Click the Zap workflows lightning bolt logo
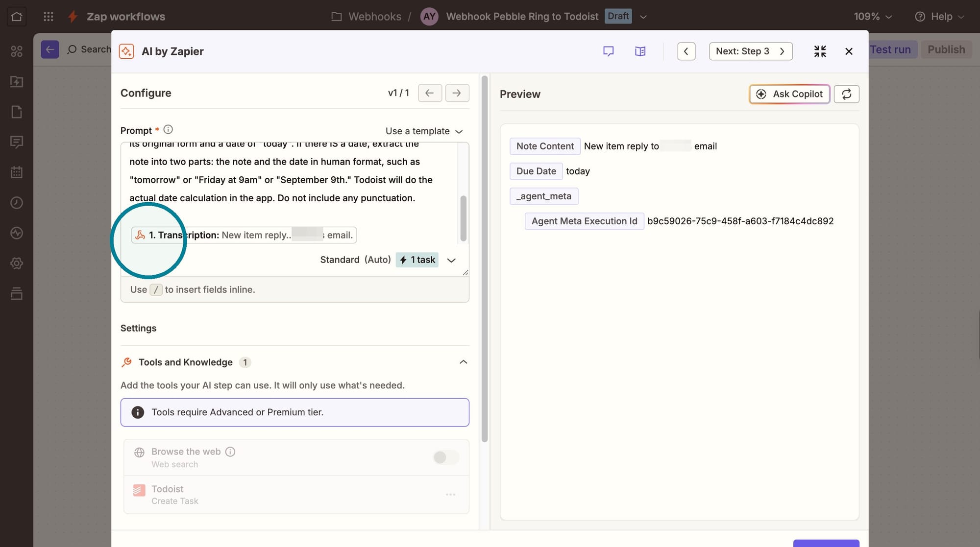Image resolution: width=980 pixels, height=547 pixels. [x=73, y=16]
